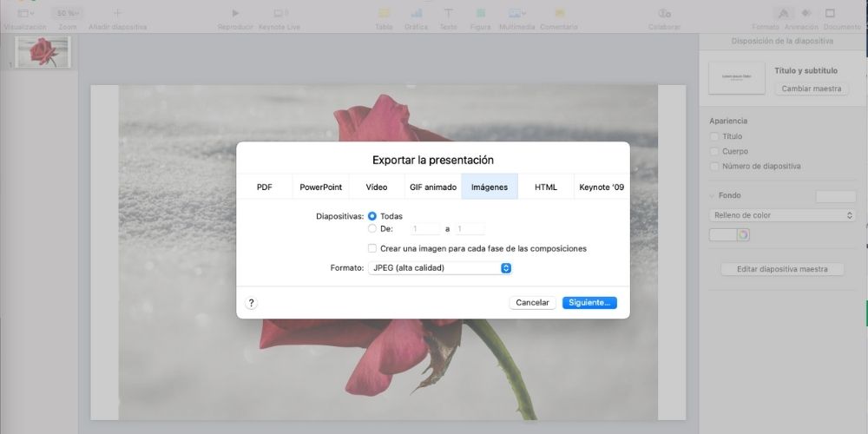Viewport: 868px width, 434px height.
Task: Choose the Todas slides radio button
Action: coord(372,216)
